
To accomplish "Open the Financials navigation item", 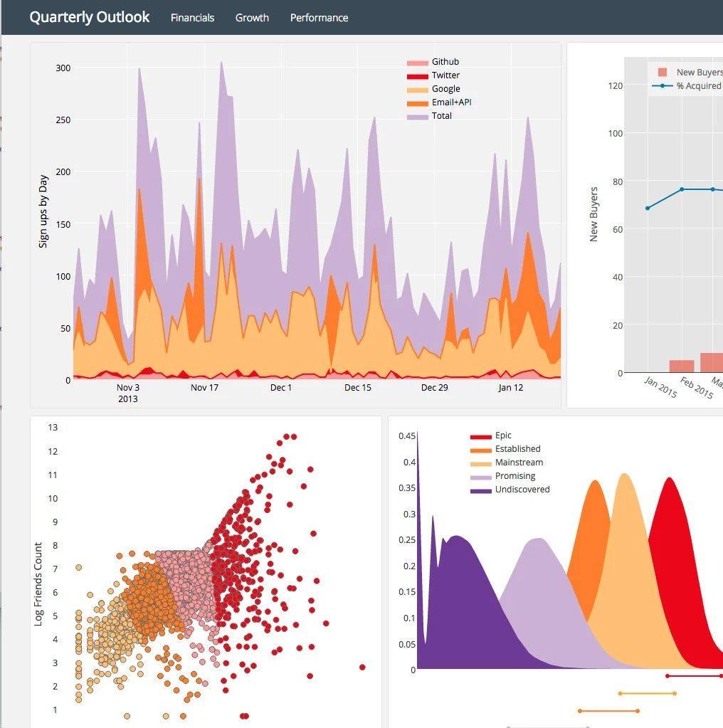I will [192, 18].
